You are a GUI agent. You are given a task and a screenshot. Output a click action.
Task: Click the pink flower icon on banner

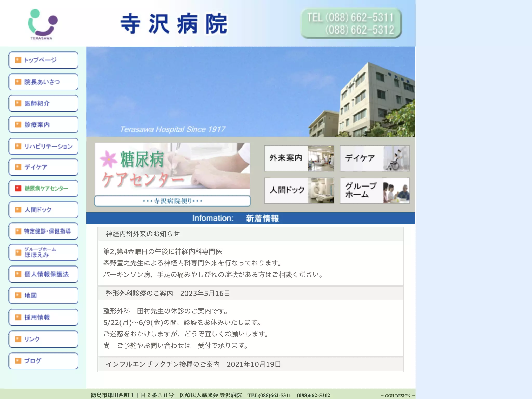pyautogui.click(x=109, y=159)
